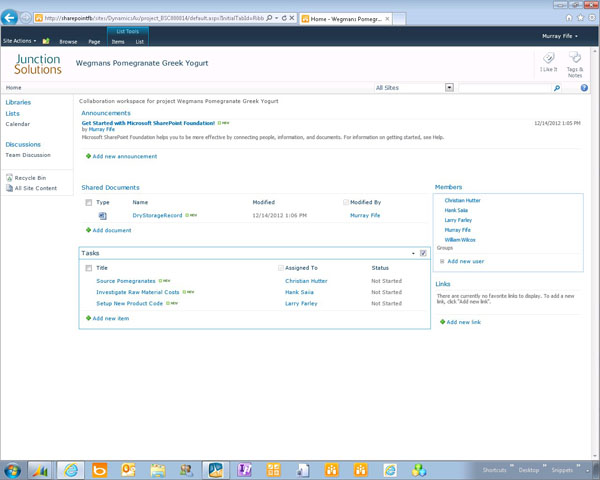Click the browser Forward arrow button
The image size is (600, 480).
pyautogui.click(x=26, y=18)
